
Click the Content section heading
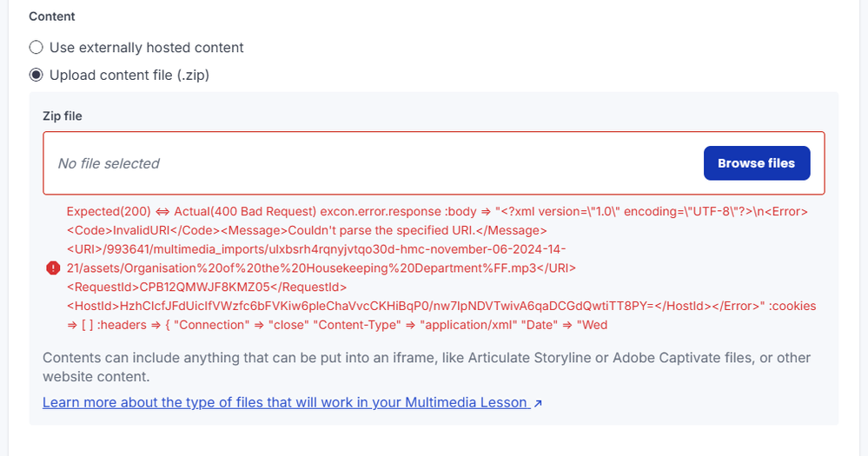coord(52,17)
